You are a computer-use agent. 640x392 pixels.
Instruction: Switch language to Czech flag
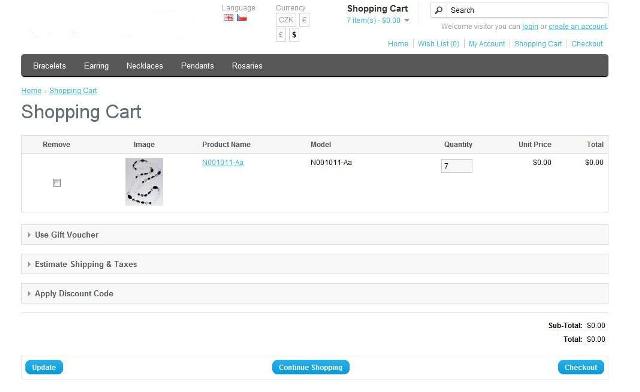coord(242,18)
